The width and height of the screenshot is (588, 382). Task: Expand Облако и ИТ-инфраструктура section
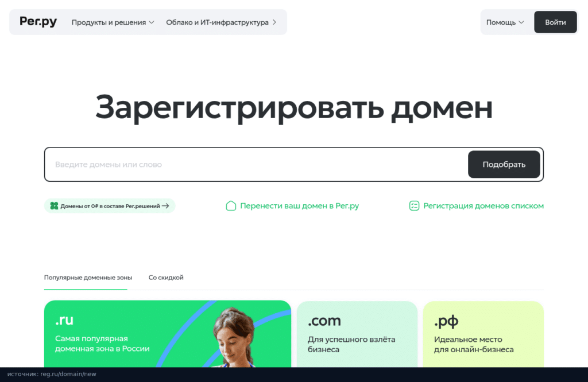point(221,22)
